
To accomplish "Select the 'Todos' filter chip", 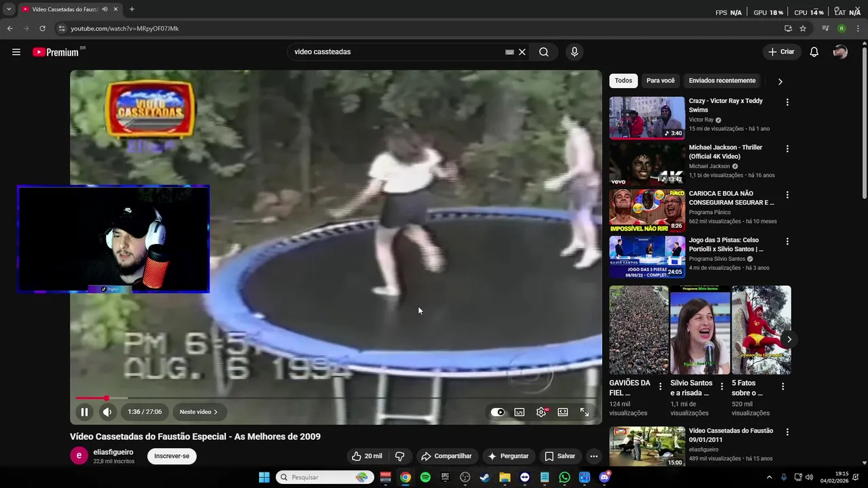I will [x=623, y=81].
